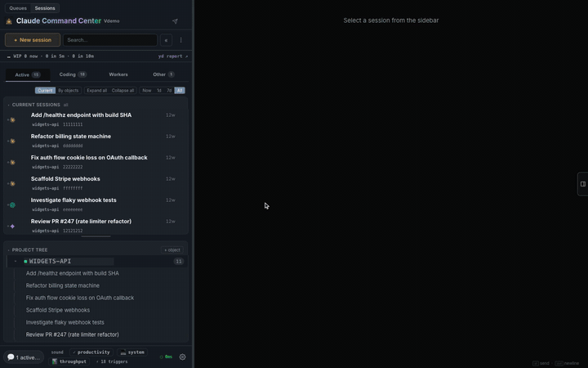Open the Active sessions tab
The height and width of the screenshot is (368, 588).
(x=28, y=74)
